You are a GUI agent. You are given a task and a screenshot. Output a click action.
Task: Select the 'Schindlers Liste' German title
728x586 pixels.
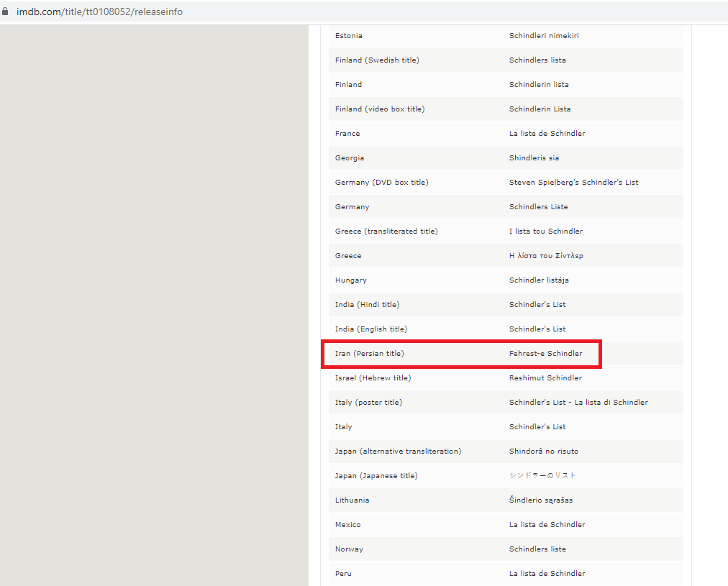point(538,207)
